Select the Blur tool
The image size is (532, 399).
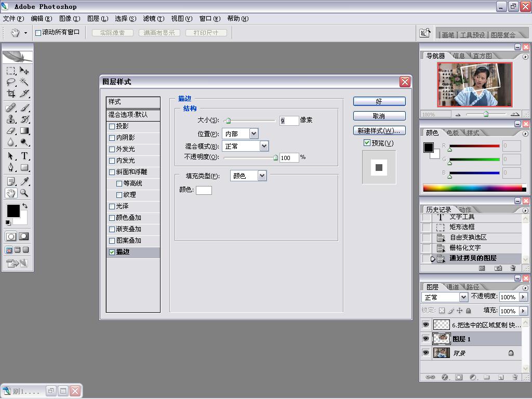click(x=11, y=142)
